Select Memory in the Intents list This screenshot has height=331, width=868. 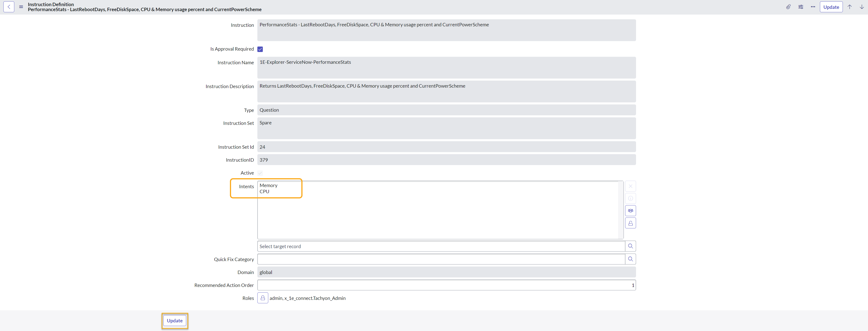pos(268,185)
